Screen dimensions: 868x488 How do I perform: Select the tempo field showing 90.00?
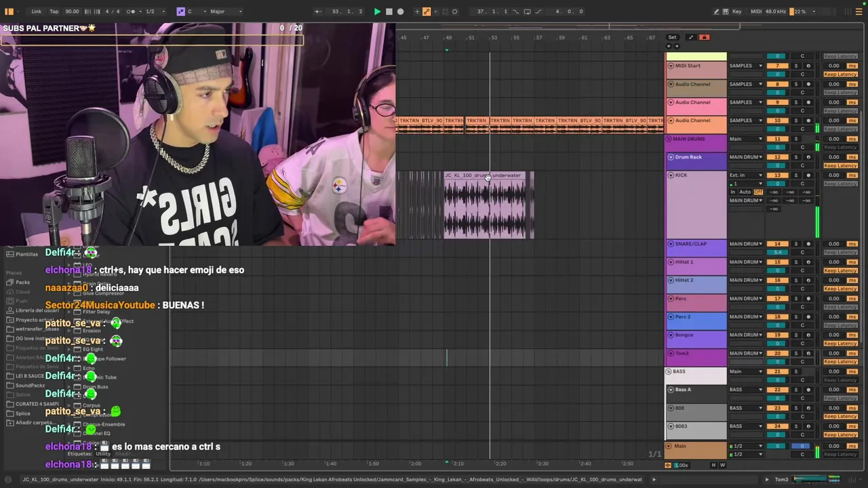(72, 12)
